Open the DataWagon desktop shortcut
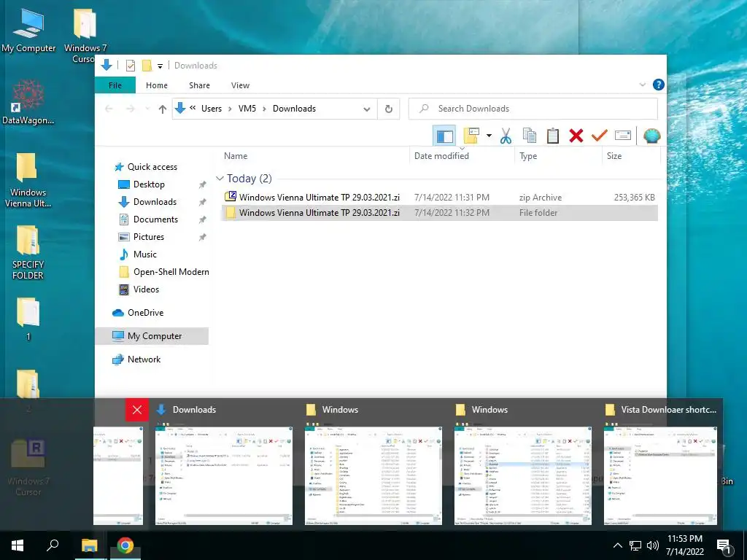 point(28,102)
